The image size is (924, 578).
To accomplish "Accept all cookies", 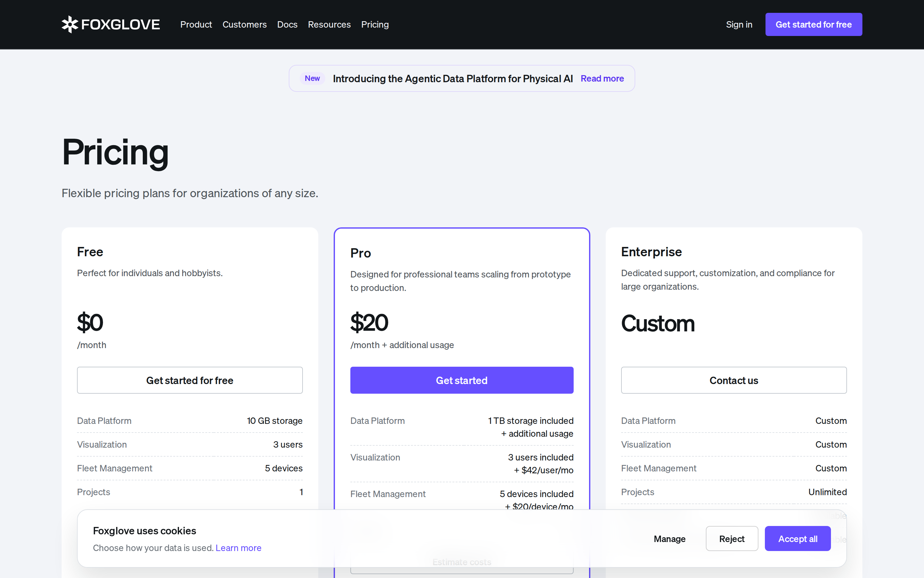I will pyautogui.click(x=797, y=538).
